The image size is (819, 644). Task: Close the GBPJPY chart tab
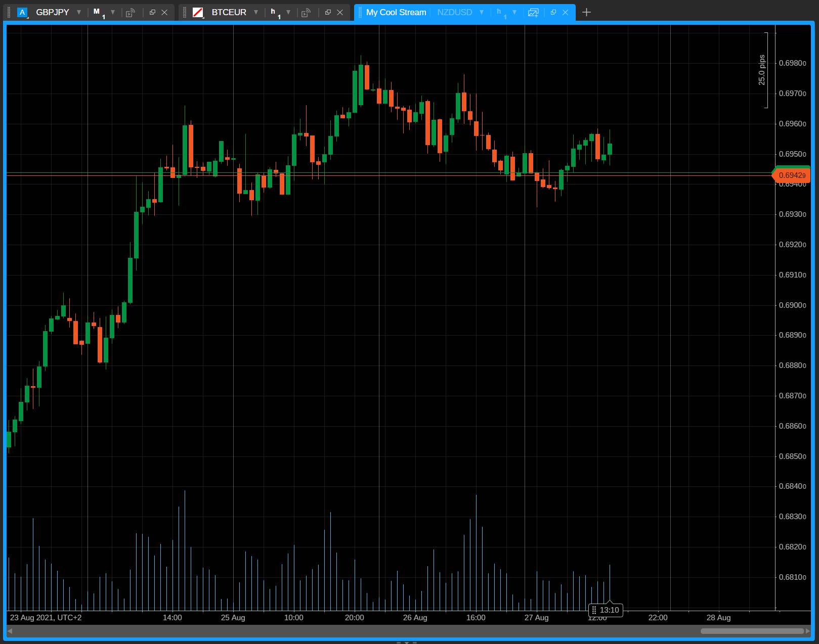click(x=164, y=12)
